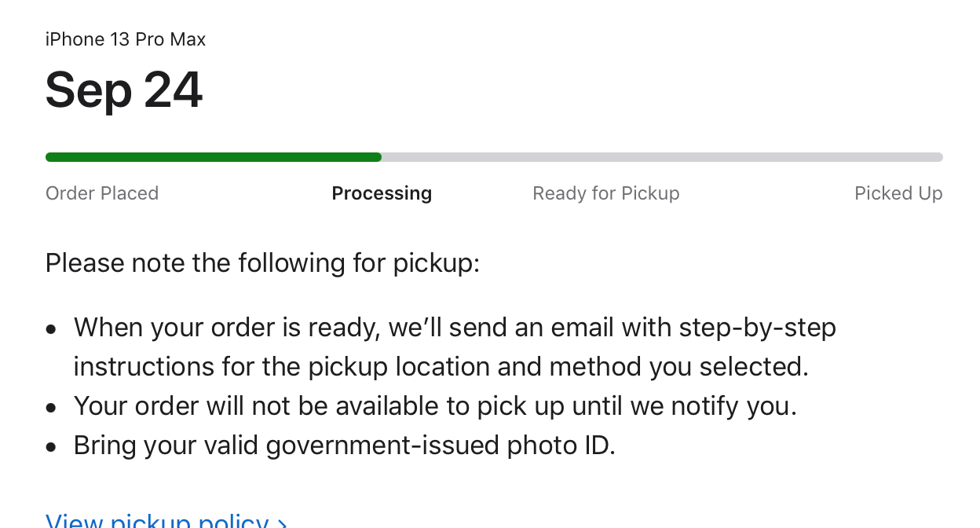Click the bullet dot before 'When your order is ready'
This screenshot has width=980, height=528.
tap(52, 330)
